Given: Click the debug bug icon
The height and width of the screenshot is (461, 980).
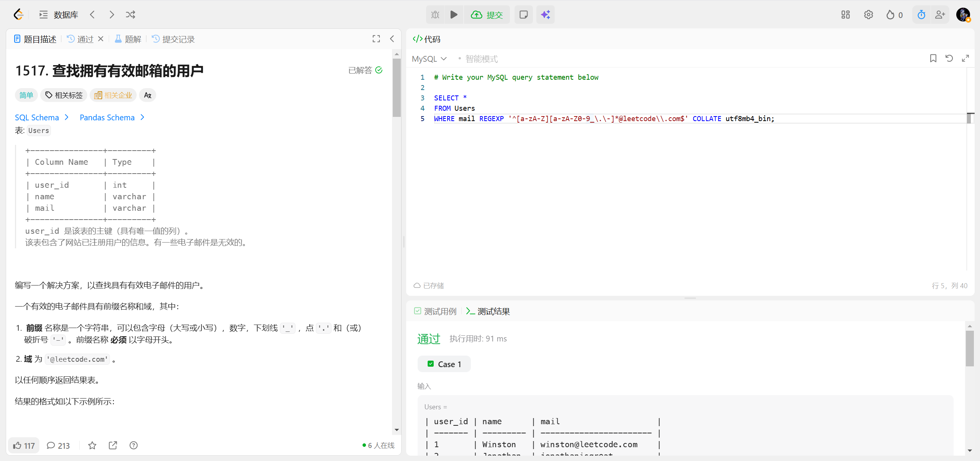Looking at the screenshot, I should 435,15.
